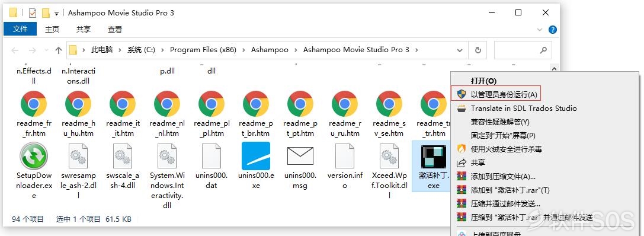Image resolution: width=644 pixels, height=236 pixels.
Task: Click the back navigation arrow
Action: click(x=15, y=50)
